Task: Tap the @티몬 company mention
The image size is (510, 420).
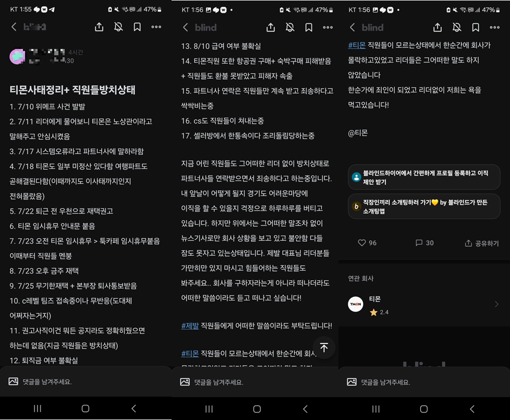Action: click(x=358, y=133)
